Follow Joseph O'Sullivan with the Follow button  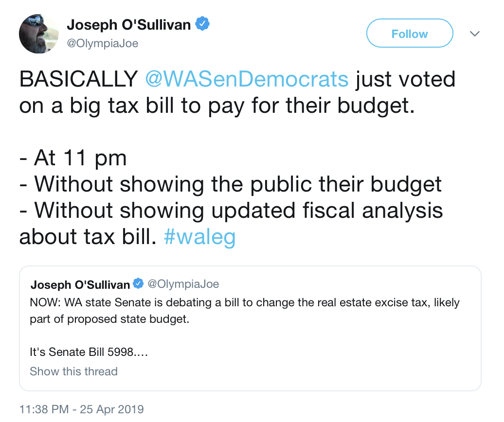[x=410, y=34]
